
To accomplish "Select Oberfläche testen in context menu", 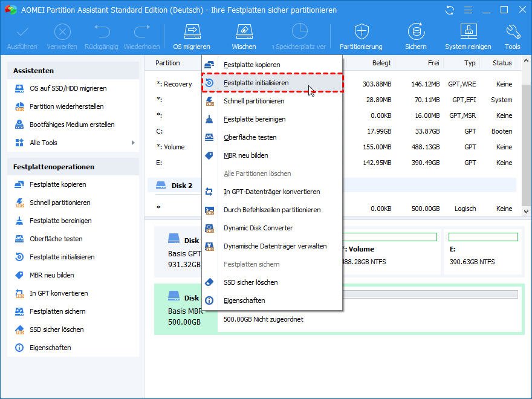I will point(272,137).
